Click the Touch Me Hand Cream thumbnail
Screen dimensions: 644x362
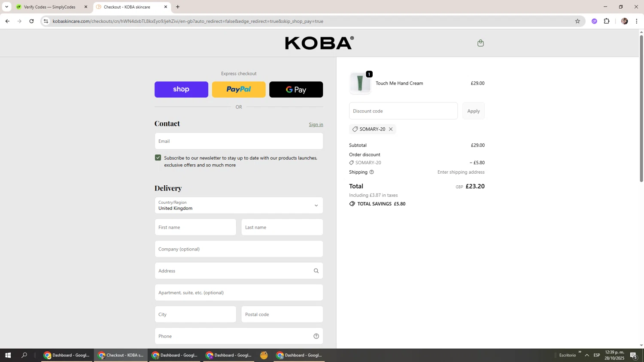pyautogui.click(x=360, y=83)
